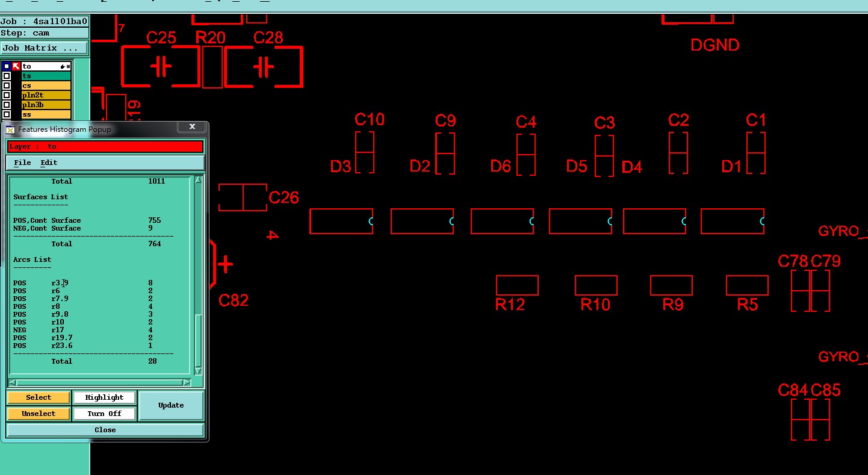Click the pointing-hand icon in the 'to' layer row

click(x=62, y=66)
